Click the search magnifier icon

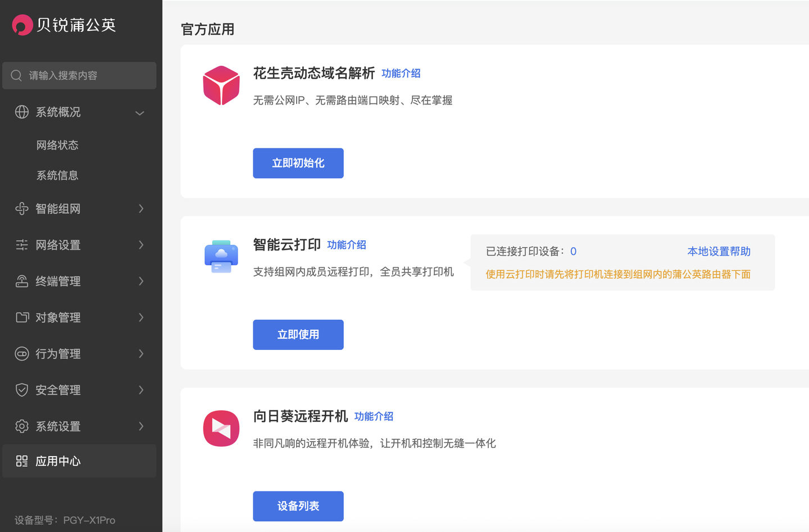[x=16, y=75]
